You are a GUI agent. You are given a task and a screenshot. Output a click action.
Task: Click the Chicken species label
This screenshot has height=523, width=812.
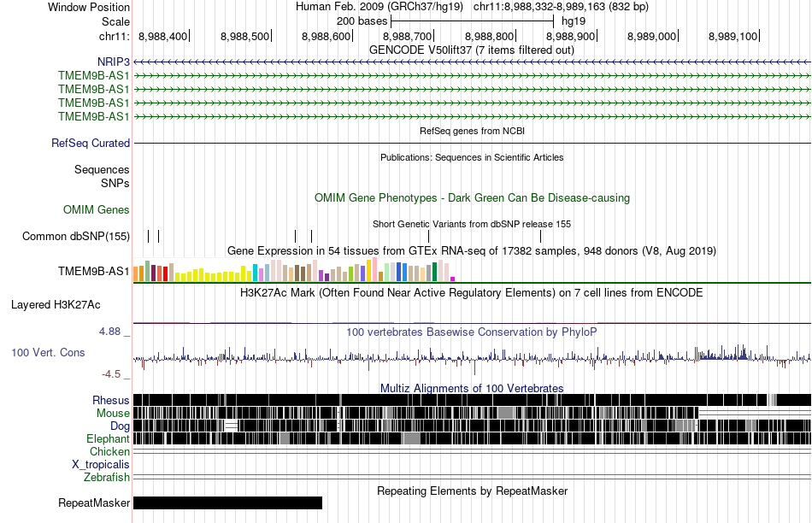(x=109, y=451)
